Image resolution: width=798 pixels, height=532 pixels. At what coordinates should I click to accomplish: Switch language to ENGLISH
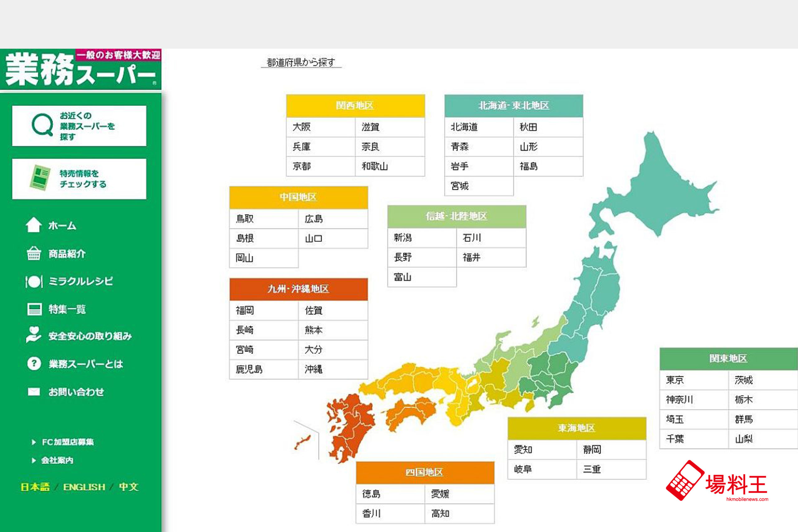(x=84, y=487)
